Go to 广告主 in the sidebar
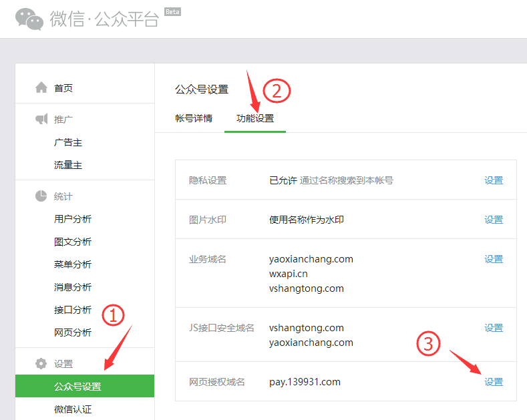527x420 pixels. 68,142
